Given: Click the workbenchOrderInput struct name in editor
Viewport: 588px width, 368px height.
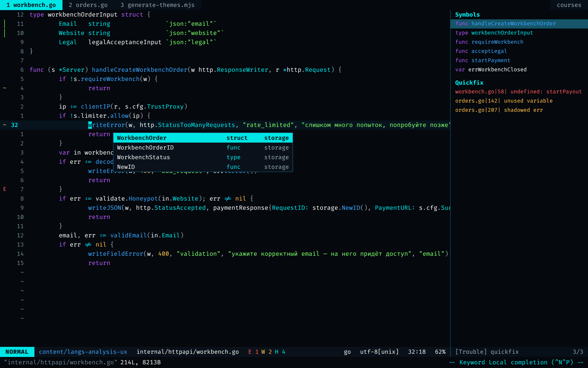Looking at the screenshot, I should coord(83,14).
